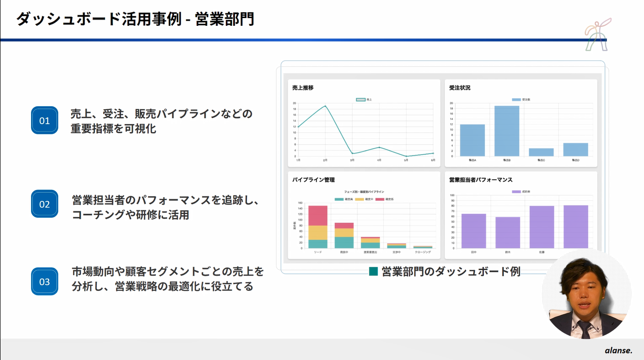Click the 02 numbered badge
This screenshot has width=644, height=360.
click(x=44, y=204)
